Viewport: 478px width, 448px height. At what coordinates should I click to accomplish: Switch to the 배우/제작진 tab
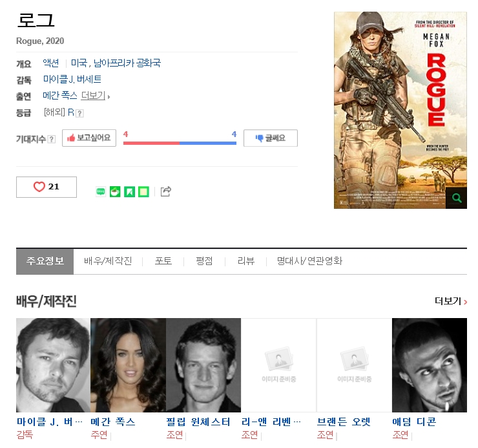[108, 261]
